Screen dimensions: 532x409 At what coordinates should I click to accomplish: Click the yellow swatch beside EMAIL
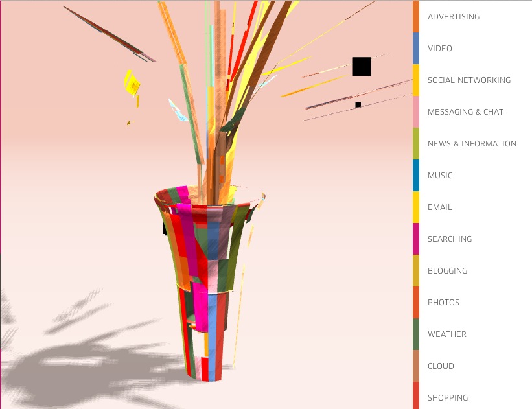coord(415,207)
